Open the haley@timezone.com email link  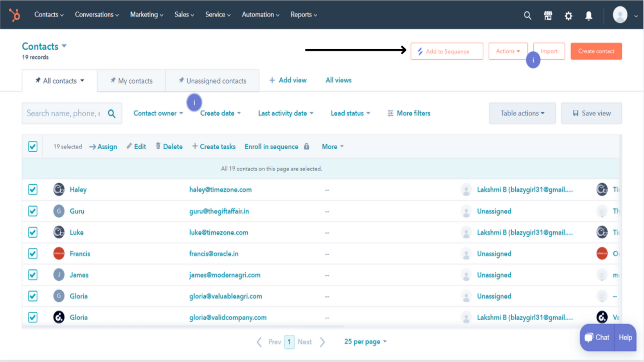click(x=221, y=190)
